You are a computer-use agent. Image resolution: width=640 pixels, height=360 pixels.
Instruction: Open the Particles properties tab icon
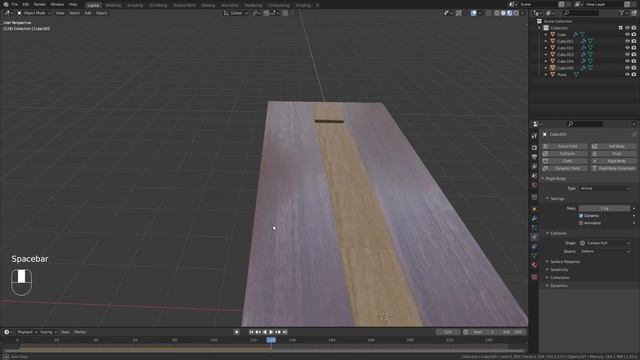534,228
